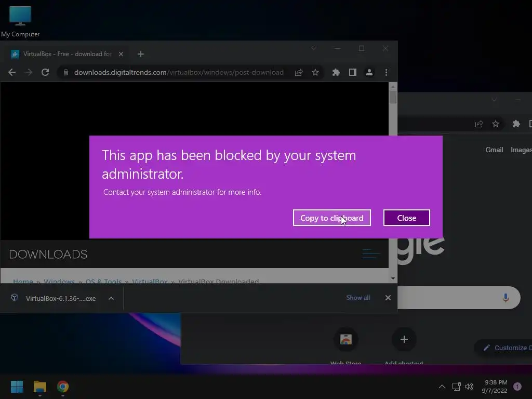Switch to Chrome from taskbar
This screenshot has width=532, height=399.
(x=63, y=387)
